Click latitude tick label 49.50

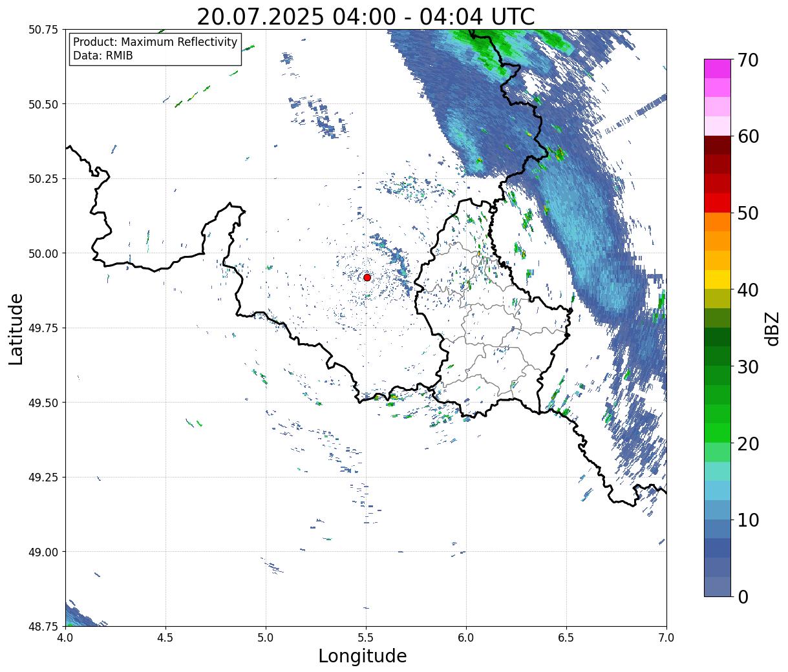point(43,403)
